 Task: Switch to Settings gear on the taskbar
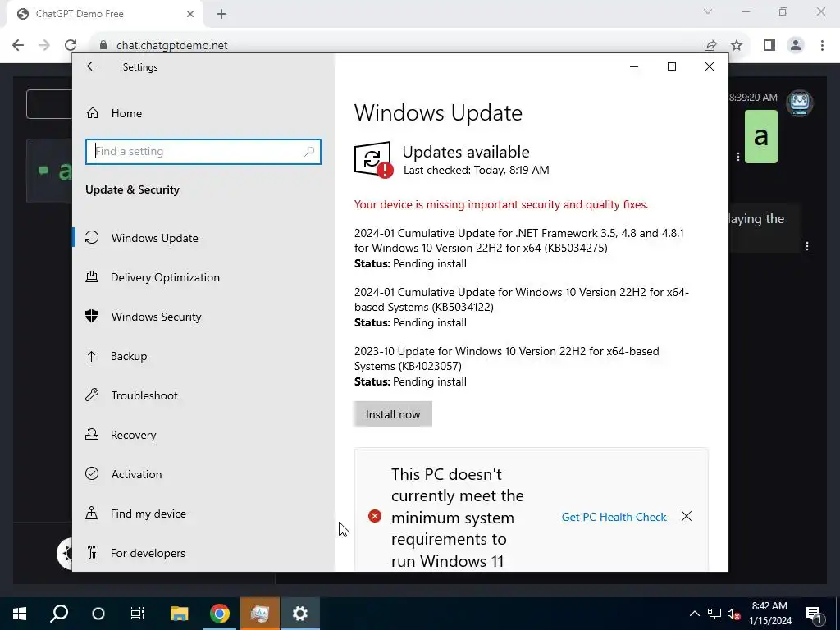300,614
